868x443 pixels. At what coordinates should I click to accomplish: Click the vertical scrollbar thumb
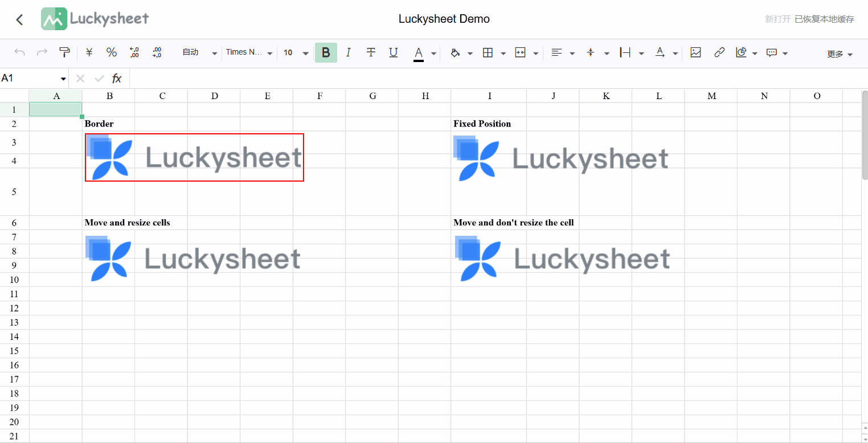(x=865, y=135)
